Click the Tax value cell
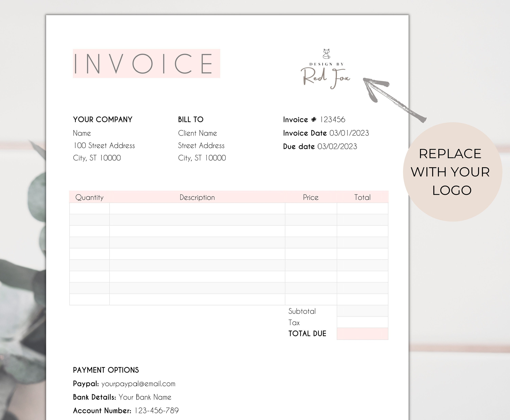 (362, 322)
